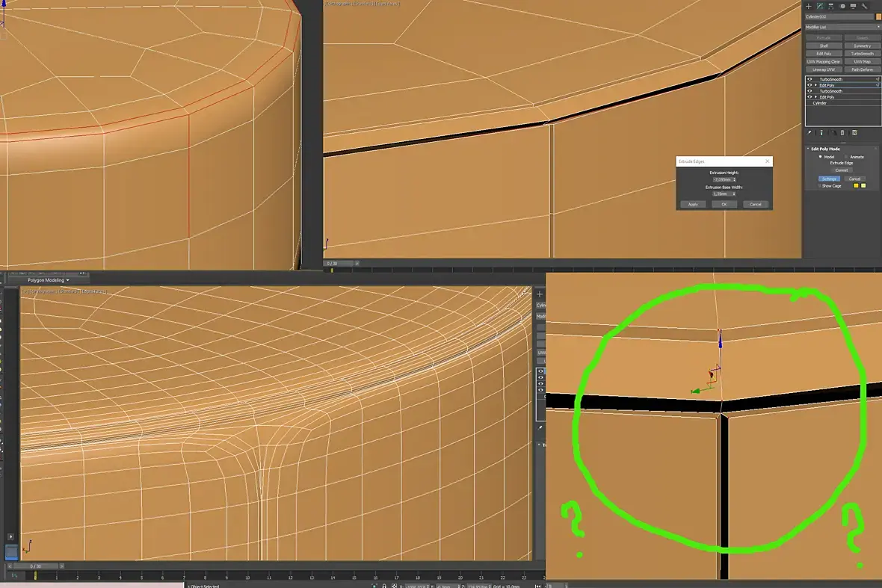This screenshot has width=882, height=588.
Task: Open the Modifier List dropdown
Action: point(842,27)
